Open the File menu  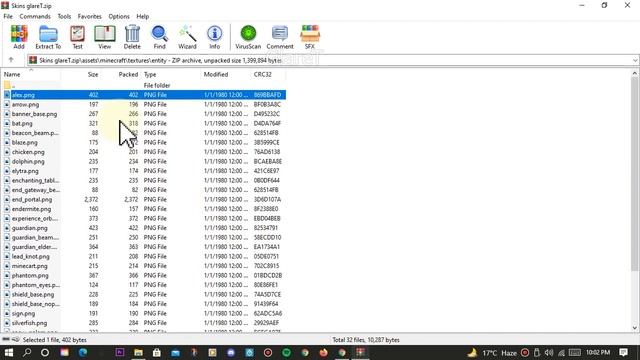pyautogui.click(x=8, y=16)
